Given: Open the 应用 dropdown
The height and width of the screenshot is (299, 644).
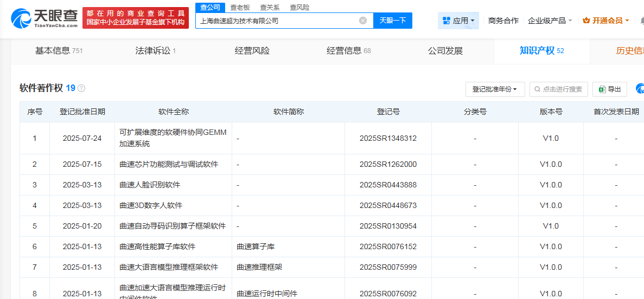Looking at the screenshot, I should 458,21.
